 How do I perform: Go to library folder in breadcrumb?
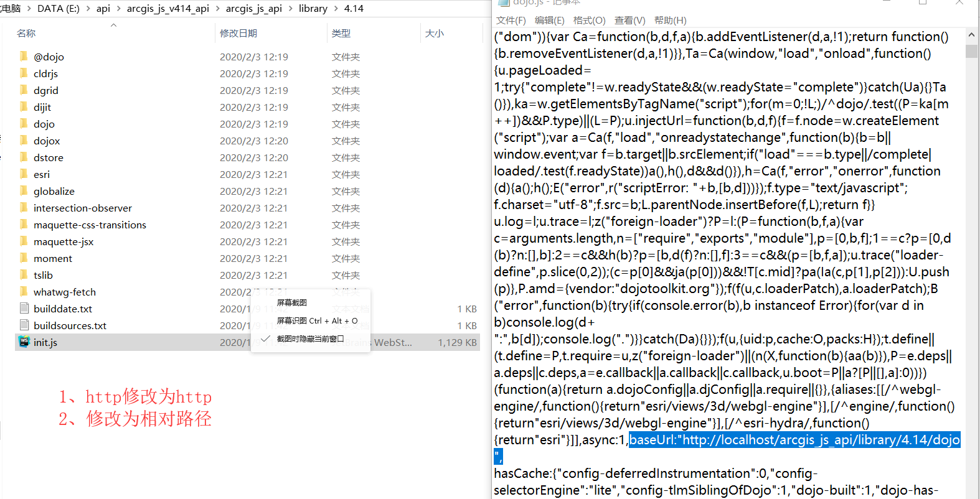(x=313, y=9)
